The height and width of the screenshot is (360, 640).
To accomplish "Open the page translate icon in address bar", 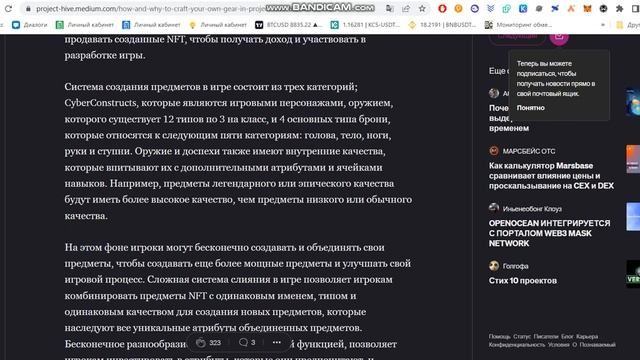I will tap(390, 9).
